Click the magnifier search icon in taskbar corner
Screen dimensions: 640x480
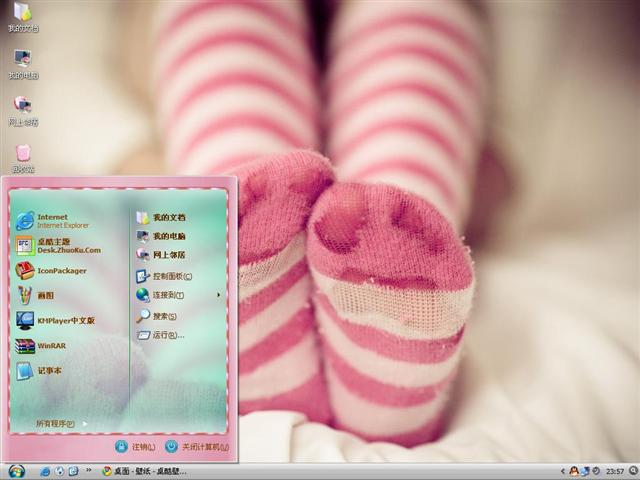tap(633, 471)
